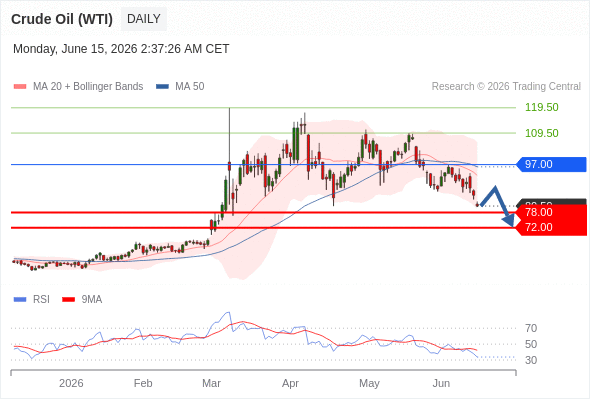
Task: Click the 'Mar' time axis label
Action: click(211, 383)
